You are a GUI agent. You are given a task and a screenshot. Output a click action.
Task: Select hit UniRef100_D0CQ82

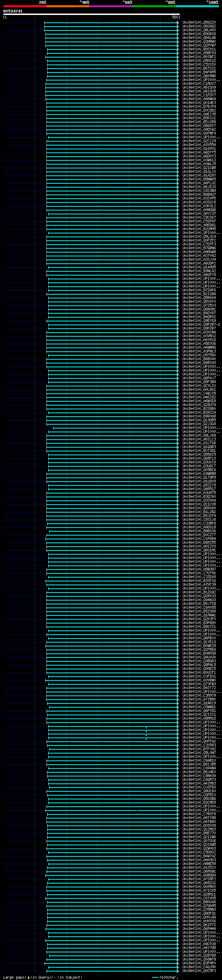click(x=199, y=110)
